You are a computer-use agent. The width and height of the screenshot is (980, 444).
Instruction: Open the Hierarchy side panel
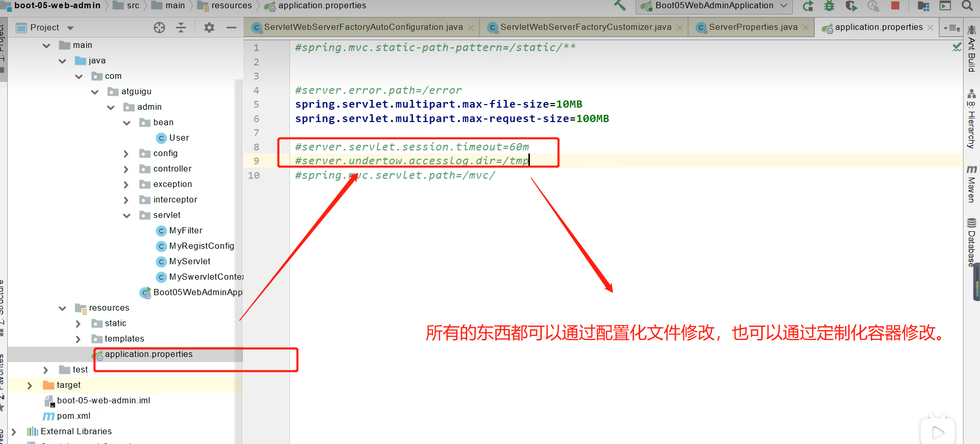point(971,119)
